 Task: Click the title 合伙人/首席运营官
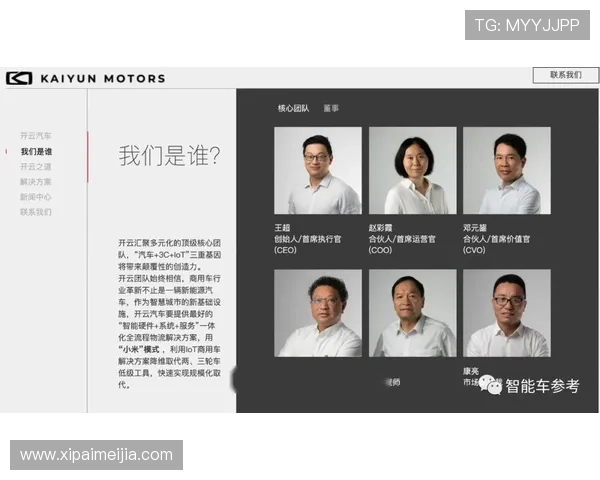(402, 239)
